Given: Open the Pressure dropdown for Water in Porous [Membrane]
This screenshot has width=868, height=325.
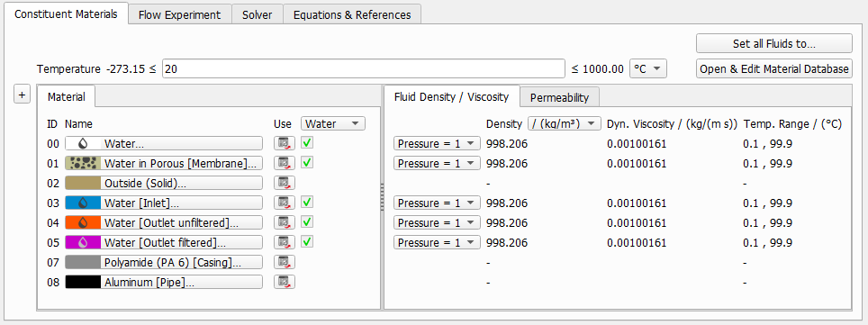Looking at the screenshot, I should point(436,163).
